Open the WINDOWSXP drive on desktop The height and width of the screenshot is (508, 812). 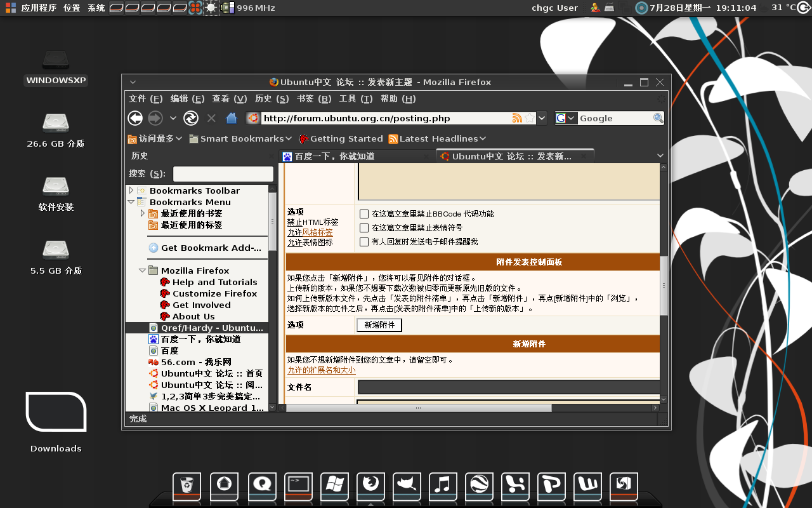[x=56, y=67]
